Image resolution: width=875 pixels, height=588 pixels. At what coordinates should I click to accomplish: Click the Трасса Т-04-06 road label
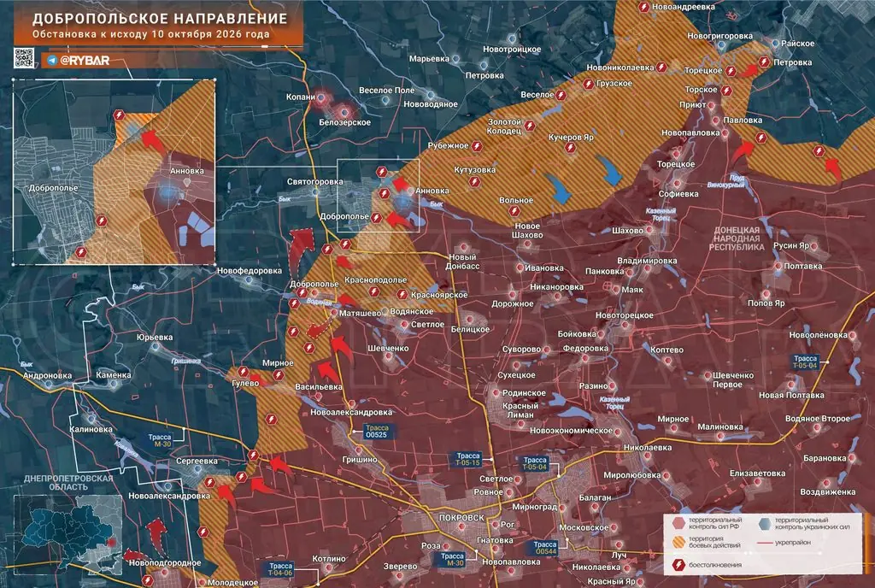(x=280, y=569)
